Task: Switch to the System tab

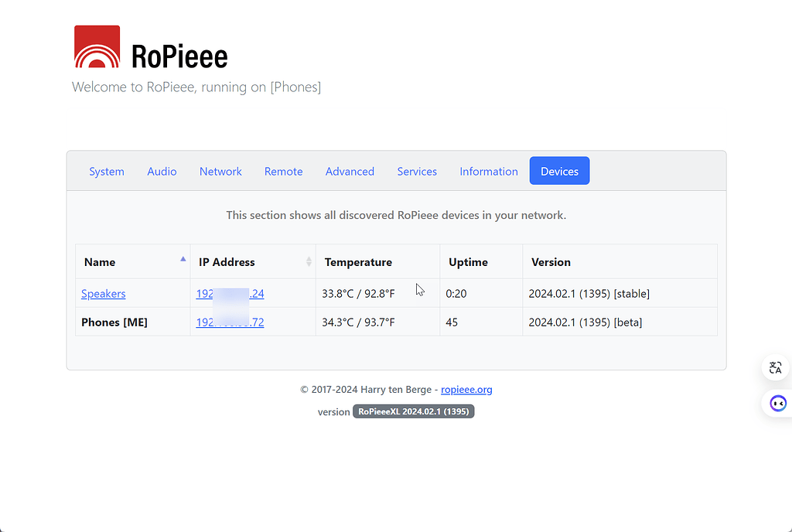Action: [x=107, y=171]
